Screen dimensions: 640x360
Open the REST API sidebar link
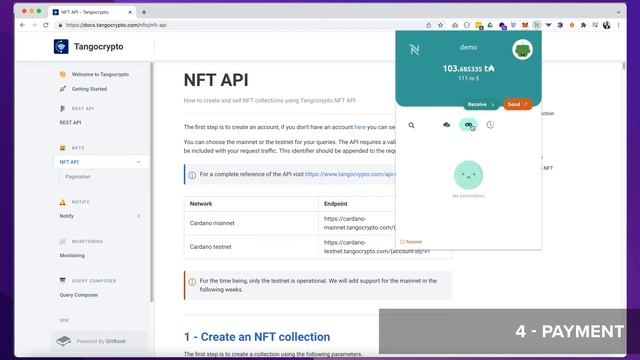[x=70, y=122]
